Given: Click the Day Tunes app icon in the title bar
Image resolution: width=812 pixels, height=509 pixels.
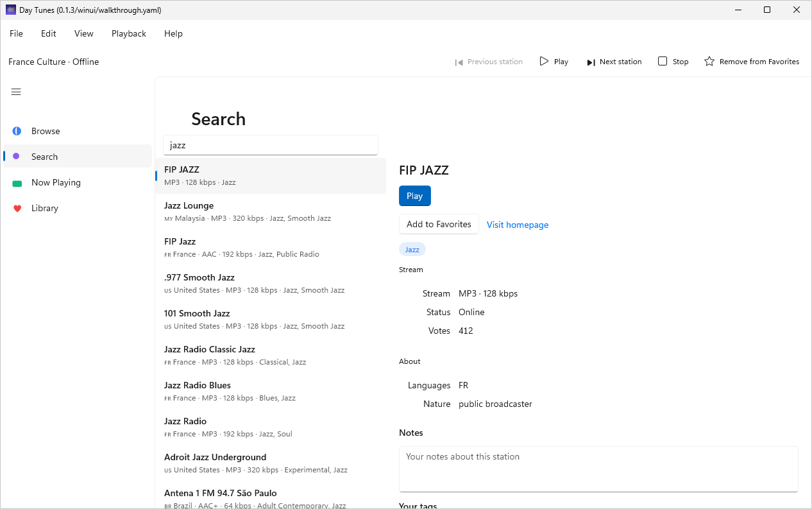Looking at the screenshot, I should [x=11, y=10].
